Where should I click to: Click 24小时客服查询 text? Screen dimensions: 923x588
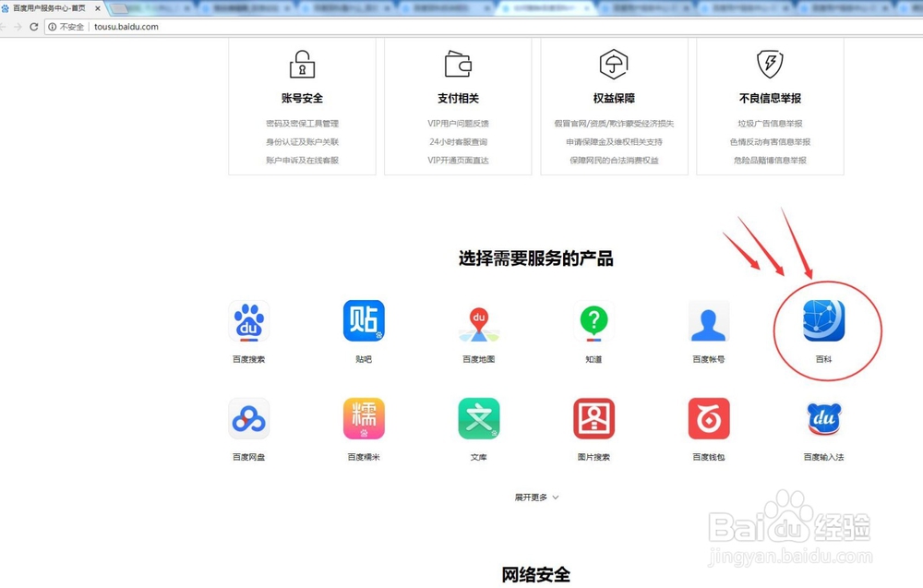coord(458,142)
